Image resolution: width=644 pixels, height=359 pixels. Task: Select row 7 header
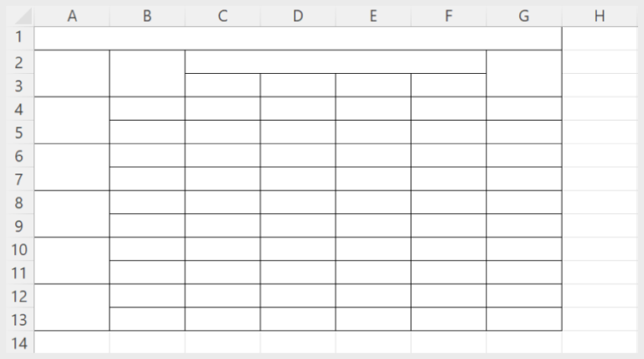tap(20, 179)
